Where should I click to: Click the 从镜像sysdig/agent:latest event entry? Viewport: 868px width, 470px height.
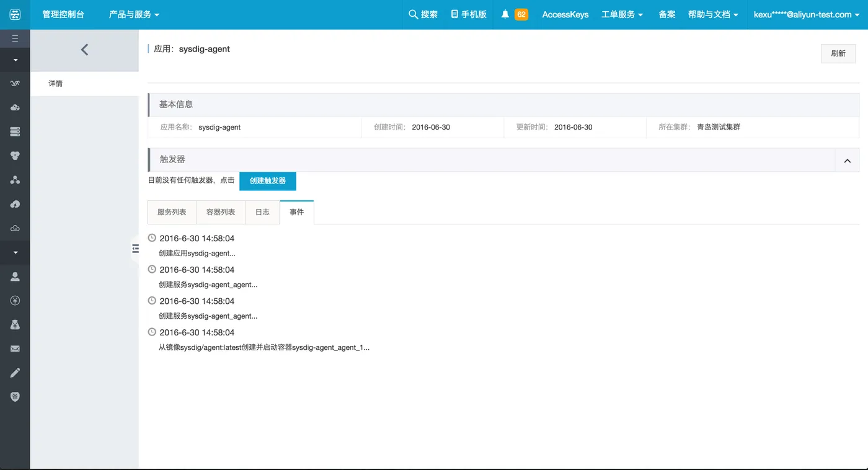[264, 347]
